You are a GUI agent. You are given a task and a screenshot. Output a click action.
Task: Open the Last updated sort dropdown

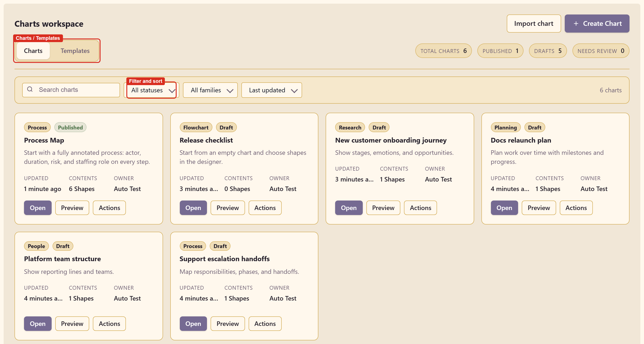(272, 90)
